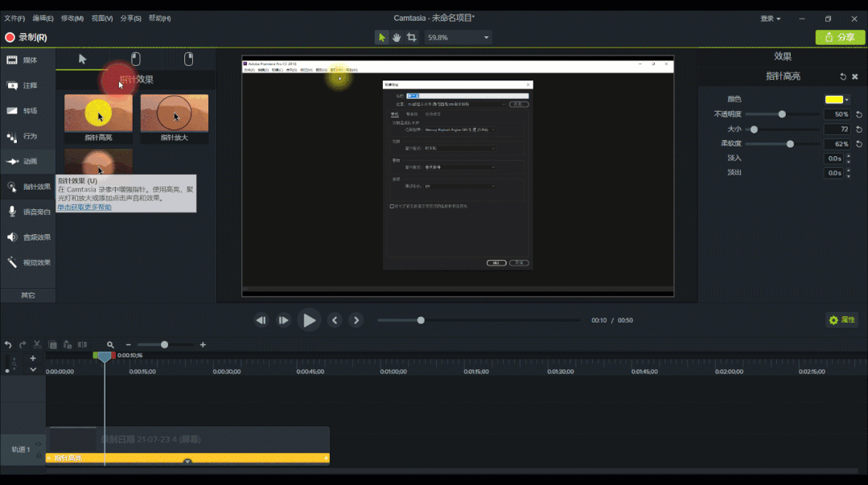This screenshot has height=485, width=868.
Task: Open the 媒体 (Media) sidebar tab
Action: [27, 60]
